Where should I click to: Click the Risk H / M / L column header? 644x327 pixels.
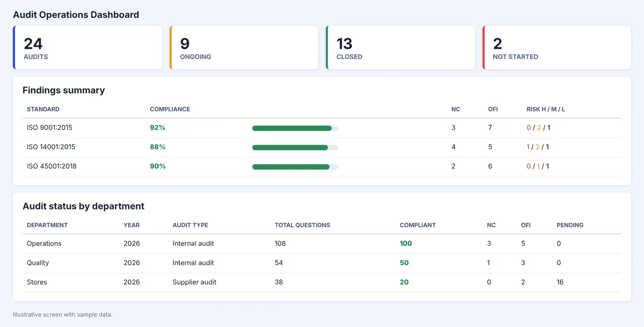[546, 109]
